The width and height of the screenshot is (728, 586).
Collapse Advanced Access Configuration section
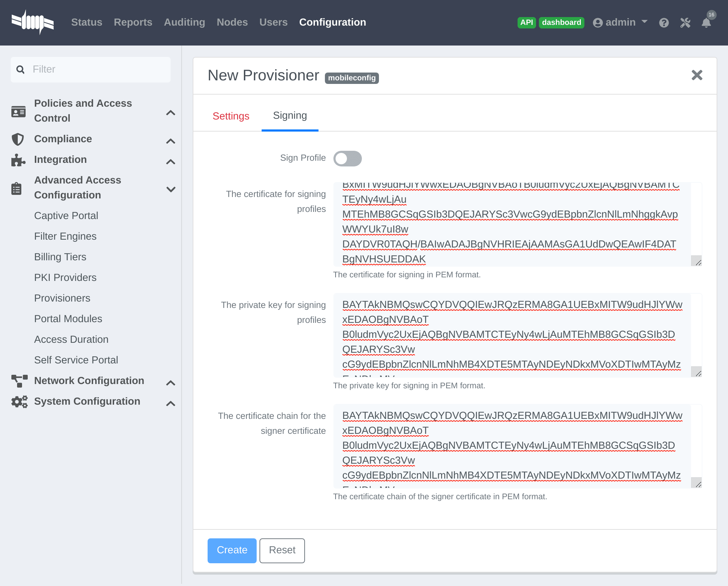[171, 189]
